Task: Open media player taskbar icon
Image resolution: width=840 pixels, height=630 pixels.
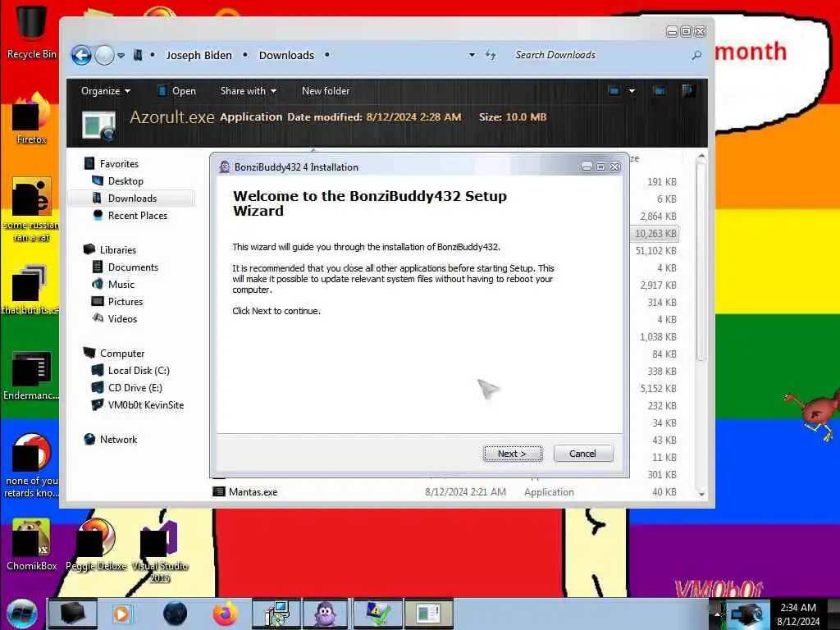Action: pyautogui.click(x=122, y=614)
